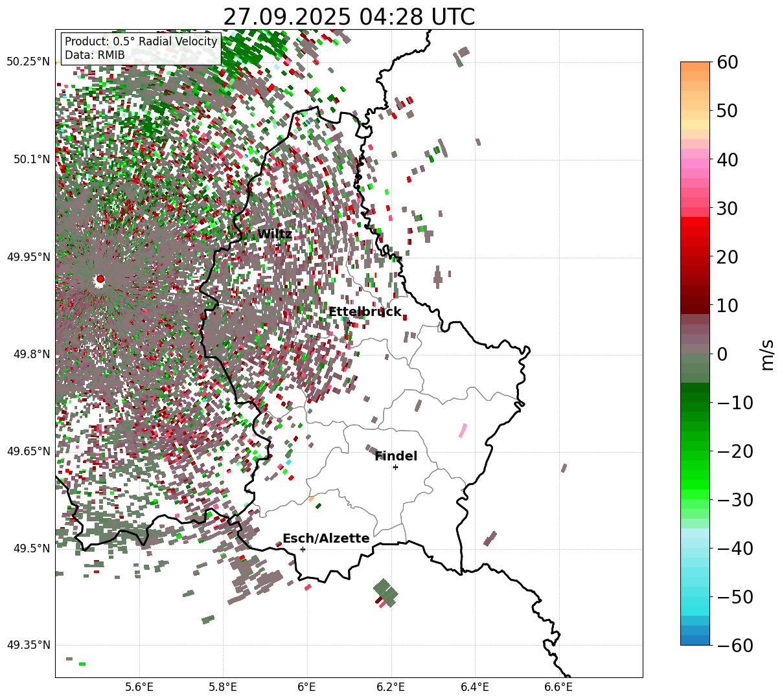Image resolution: width=782 pixels, height=700 pixels.
Task: Click the colorbar −50 tick value
Action: pos(734,597)
